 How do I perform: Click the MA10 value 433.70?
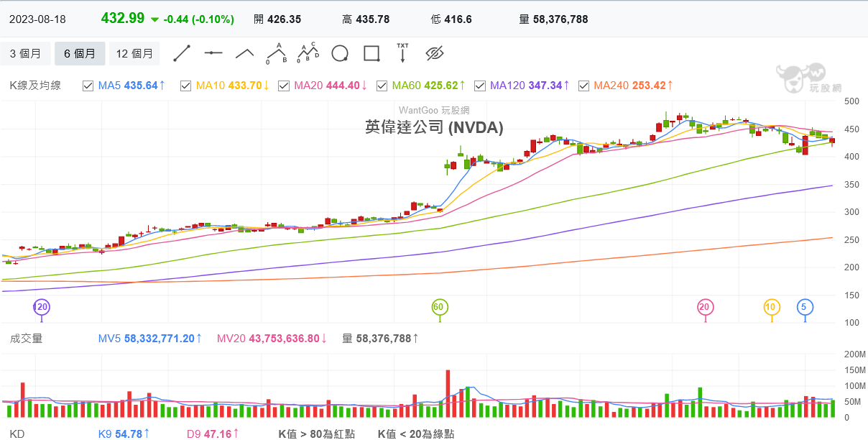(244, 86)
